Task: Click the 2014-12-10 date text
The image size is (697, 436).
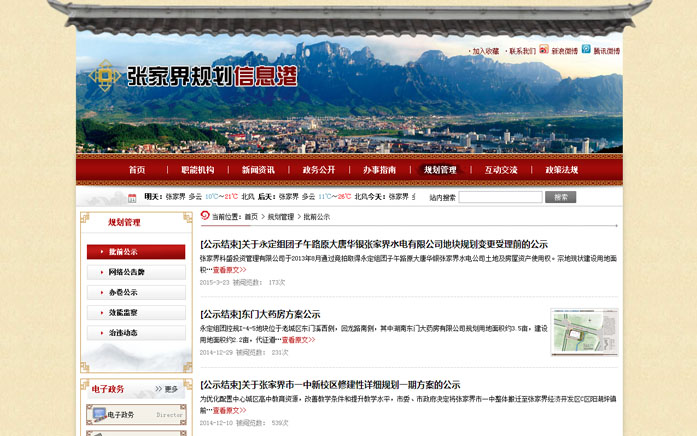Action: pos(216,423)
